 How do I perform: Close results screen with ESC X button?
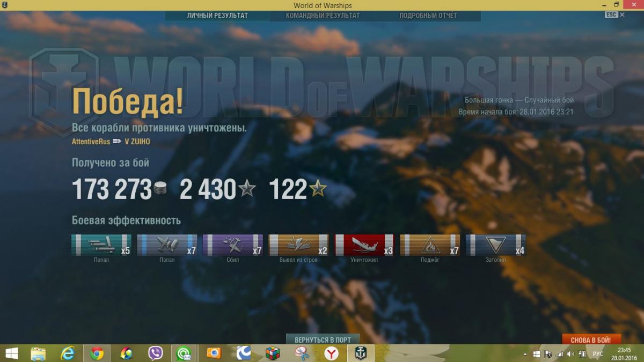pos(622,15)
